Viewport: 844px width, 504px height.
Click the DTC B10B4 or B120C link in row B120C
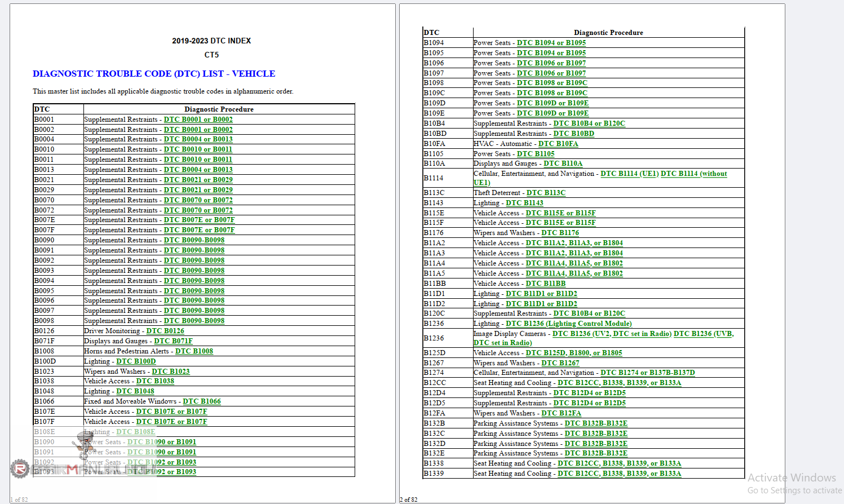click(x=589, y=313)
